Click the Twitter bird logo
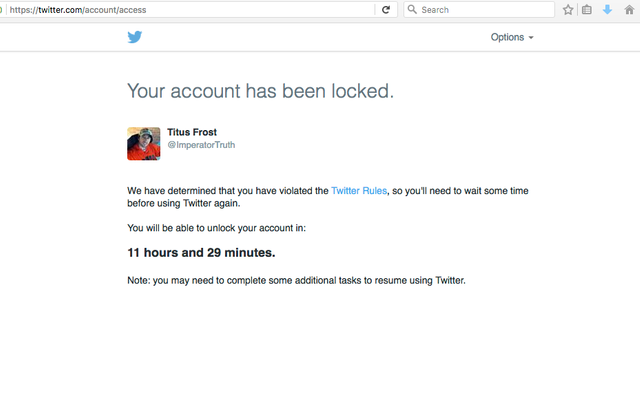This screenshot has width=640, height=409. coord(135,37)
